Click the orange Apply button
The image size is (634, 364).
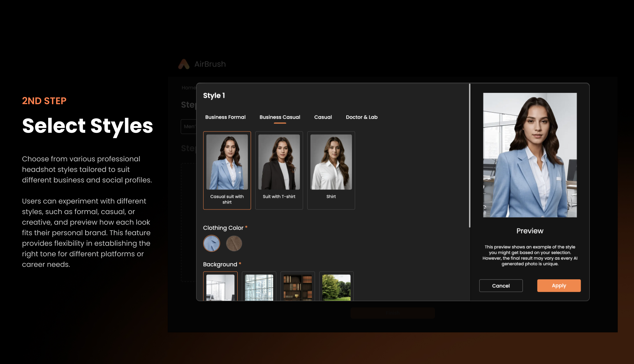[x=559, y=286]
